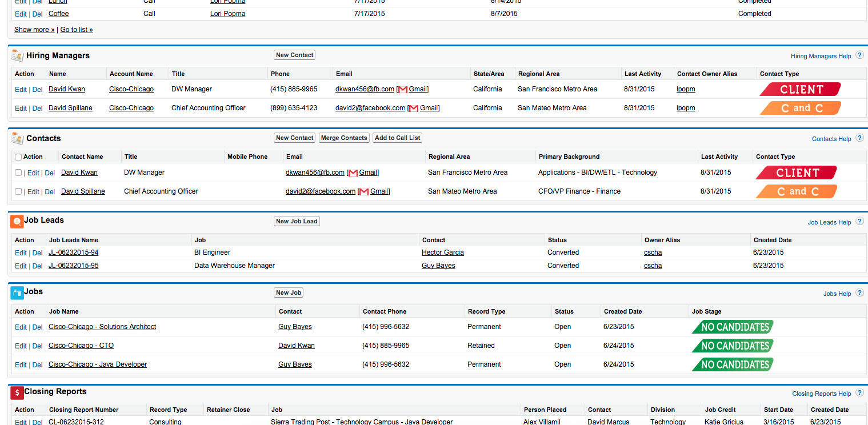
Task: Open David Kwan in Hiring Managers list
Action: point(67,89)
